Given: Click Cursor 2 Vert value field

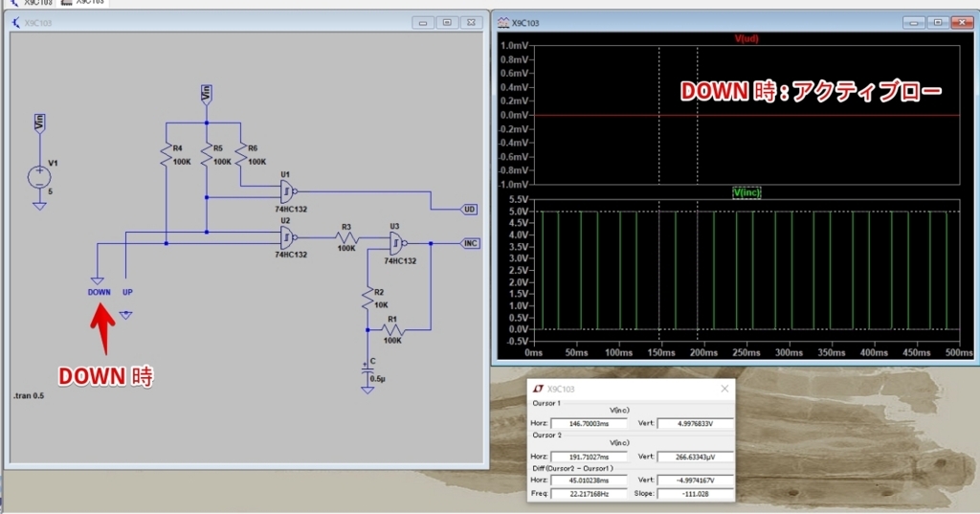Looking at the screenshot, I should click(x=695, y=457).
